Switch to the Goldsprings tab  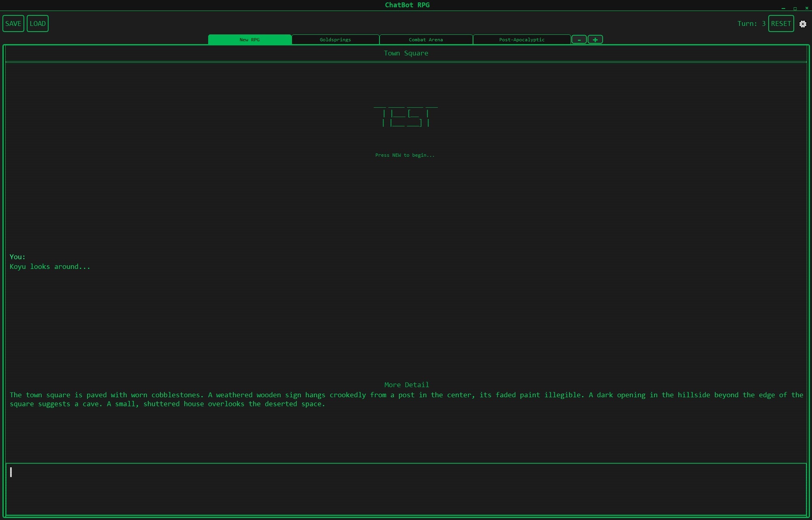335,40
